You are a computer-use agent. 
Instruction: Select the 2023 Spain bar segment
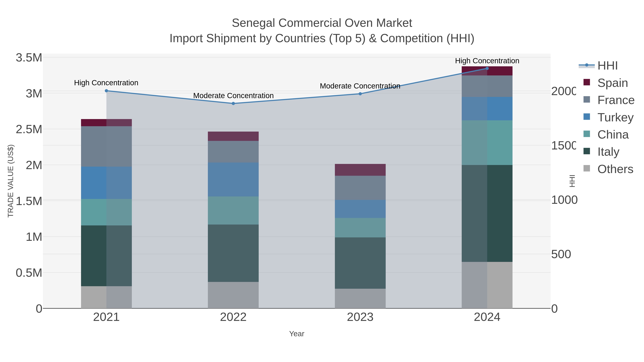coord(360,170)
